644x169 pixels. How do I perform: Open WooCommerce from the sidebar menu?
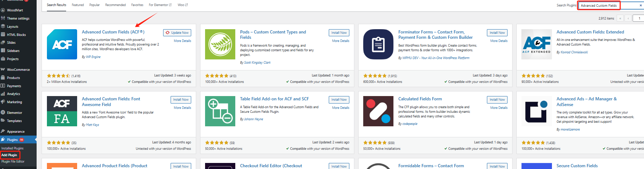coord(18,70)
